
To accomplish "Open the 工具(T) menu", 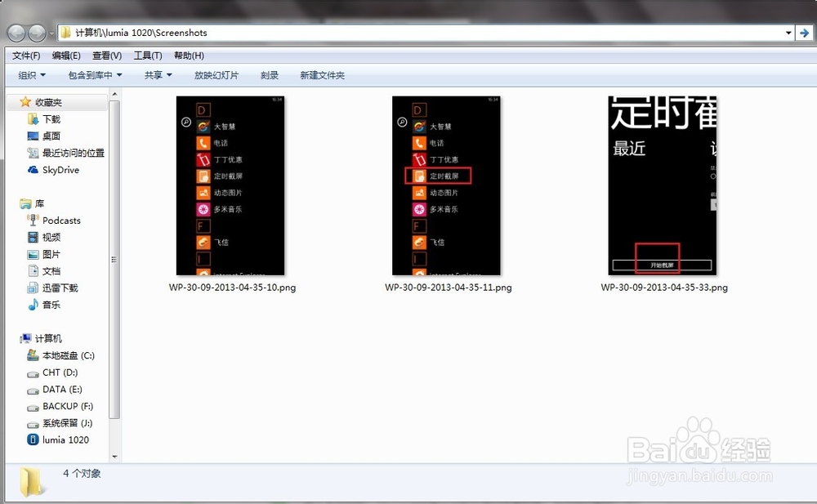I will tap(146, 55).
